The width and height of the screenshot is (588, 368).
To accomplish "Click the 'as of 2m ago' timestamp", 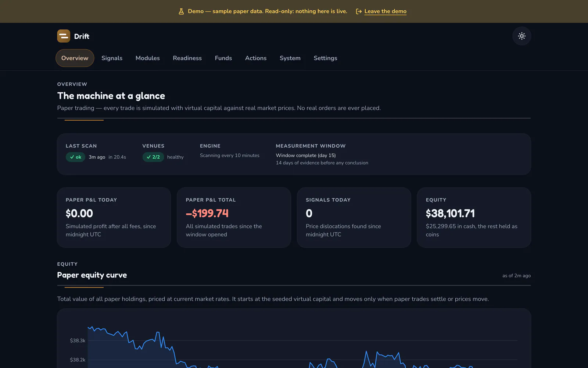I will click(x=516, y=276).
